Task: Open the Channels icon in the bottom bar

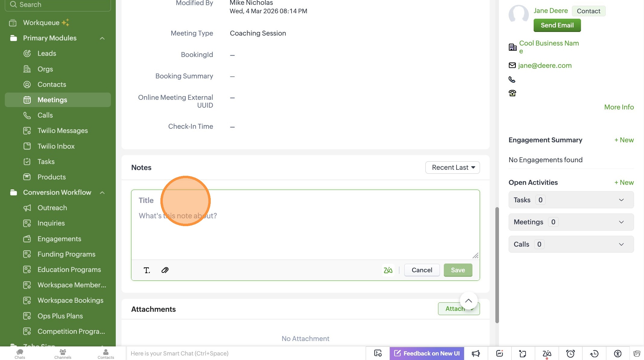Action: click(63, 353)
